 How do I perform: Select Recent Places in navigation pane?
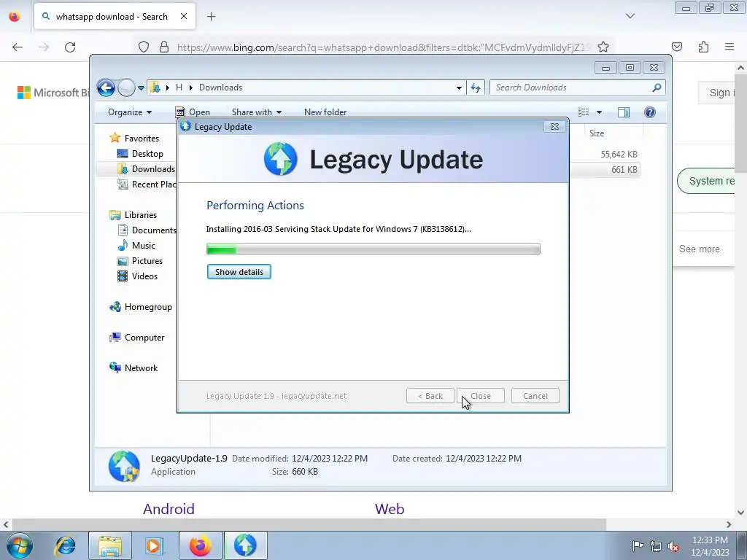(x=146, y=184)
